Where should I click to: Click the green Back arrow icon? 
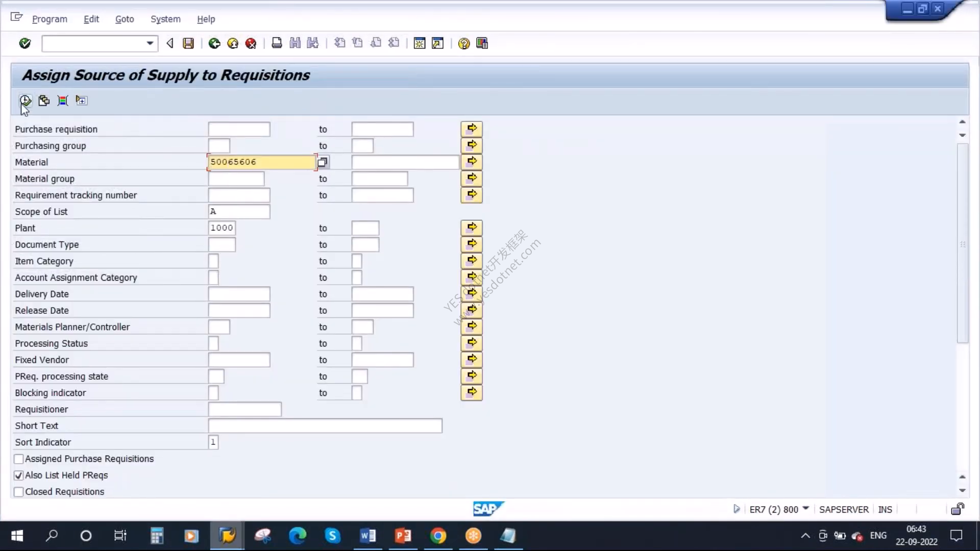214,43
